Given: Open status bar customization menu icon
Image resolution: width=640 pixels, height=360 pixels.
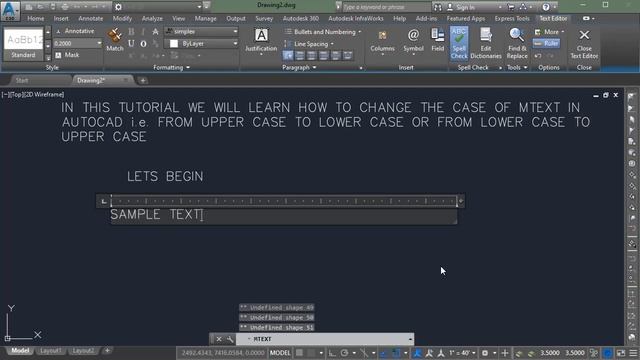Looking at the screenshot, I should [633, 353].
